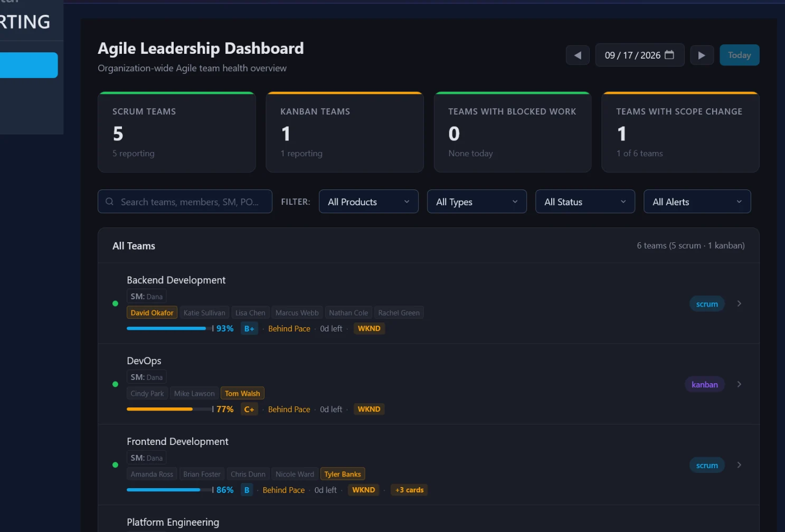
Task: Click Lisa Chen member tag
Action: point(250,312)
